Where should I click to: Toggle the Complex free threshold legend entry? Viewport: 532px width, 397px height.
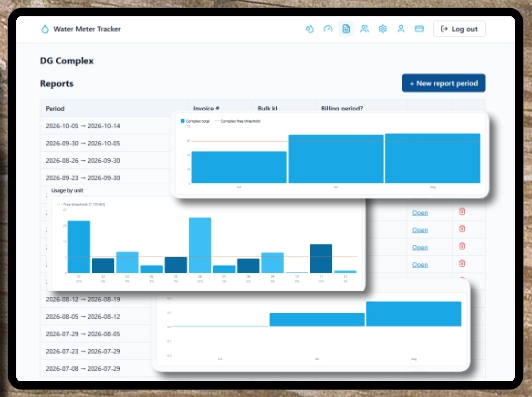pos(238,121)
